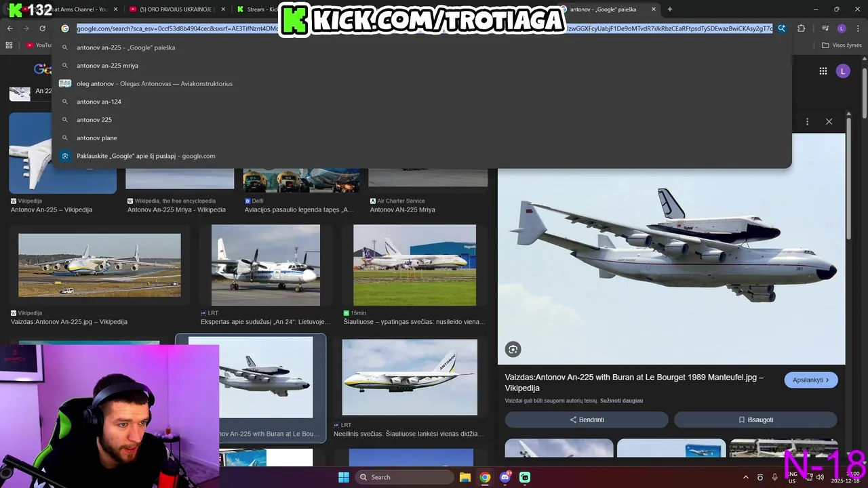868x488 pixels.
Task: Close the antonov Google paieška tab
Action: tap(654, 9)
